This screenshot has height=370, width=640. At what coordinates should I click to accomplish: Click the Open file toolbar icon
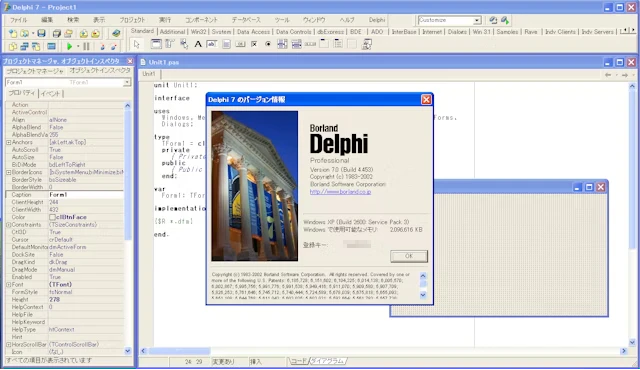tap(24, 33)
